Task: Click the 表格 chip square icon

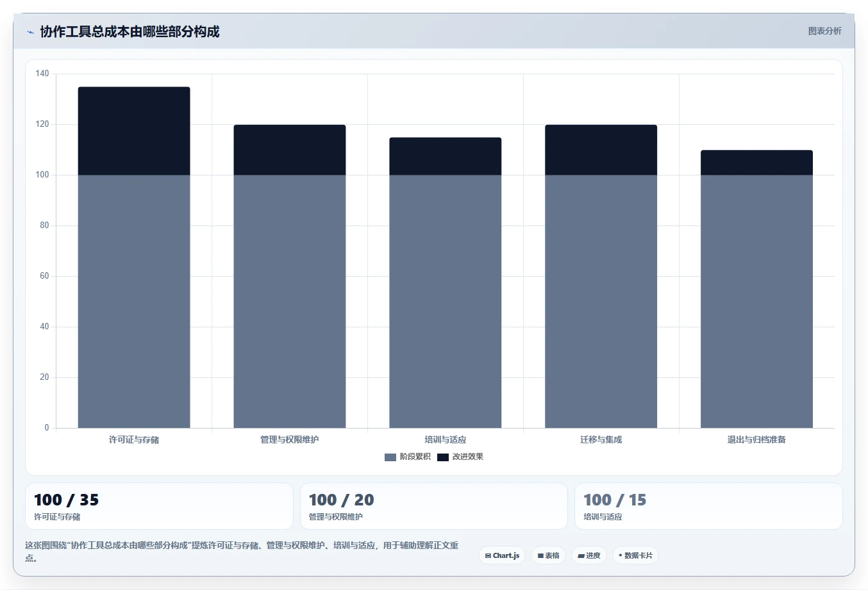Action: pos(540,556)
